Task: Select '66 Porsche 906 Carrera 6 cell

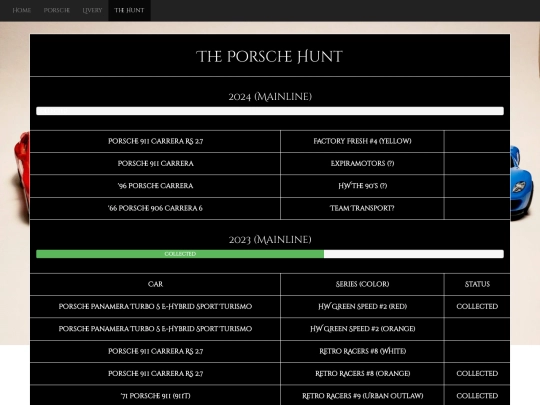Action: [155, 208]
